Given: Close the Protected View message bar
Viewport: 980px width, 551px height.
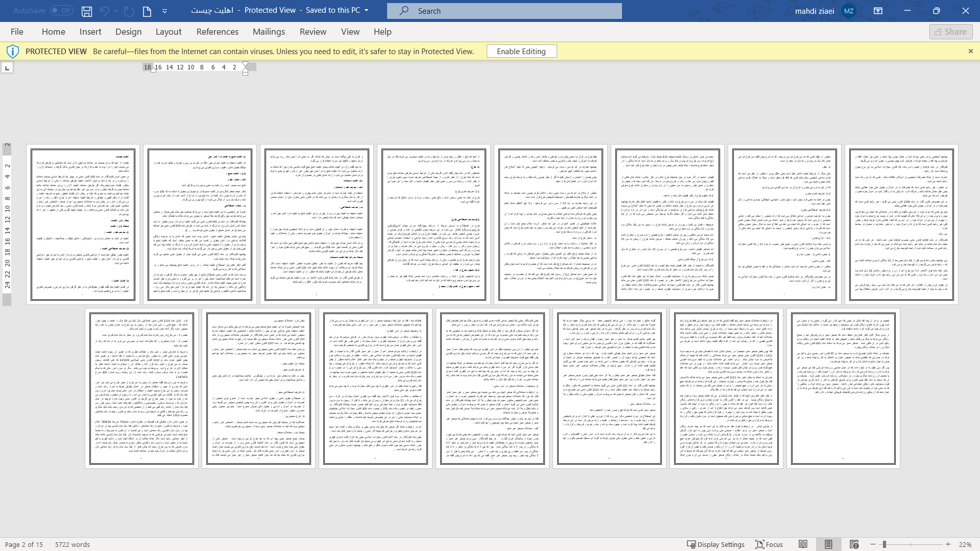Looking at the screenshot, I should 971,51.
